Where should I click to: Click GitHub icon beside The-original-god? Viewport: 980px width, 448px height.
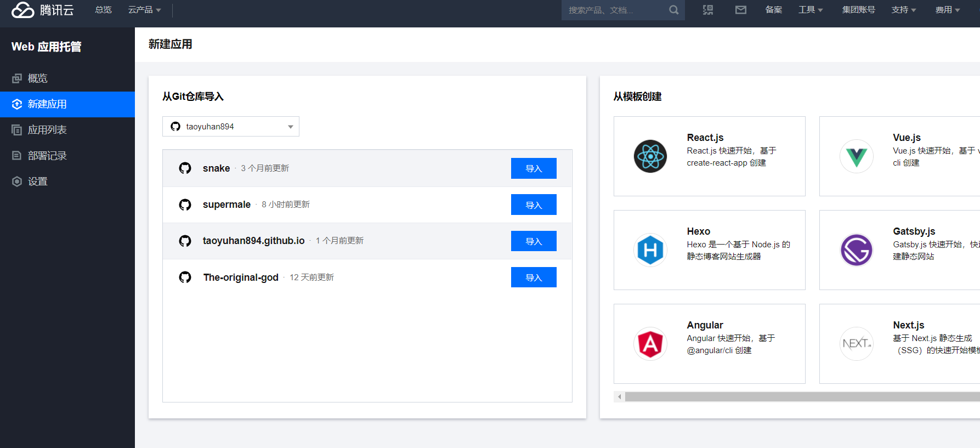(x=185, y=277)
